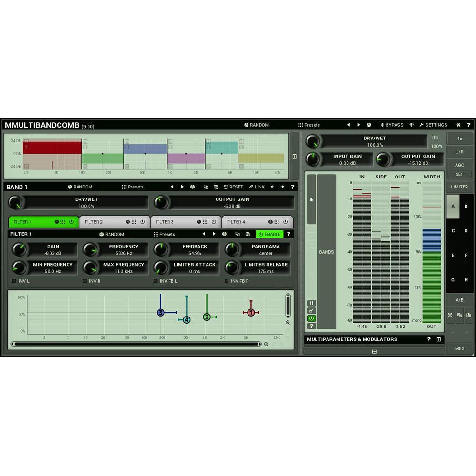Image resolution: width=476 pixels, height=476 pixels.
Task: Click the DRY/WET knob in Band 1
Action: click(17, 203)
